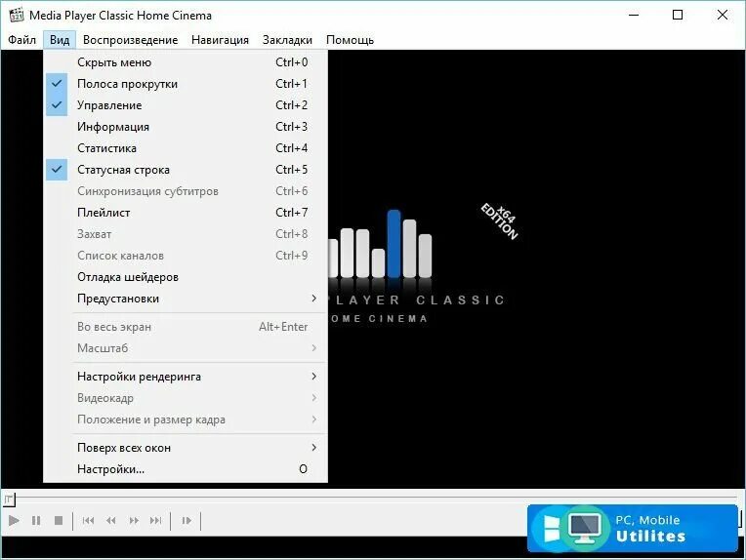
Task: Open the Закладки menu
Action: [287, 40]
